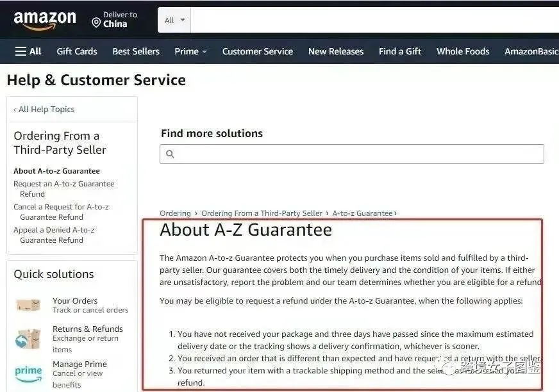This screenshot has width=559, height=392.
Task: Open the All search category dropdown
Action: pos(174,20)
